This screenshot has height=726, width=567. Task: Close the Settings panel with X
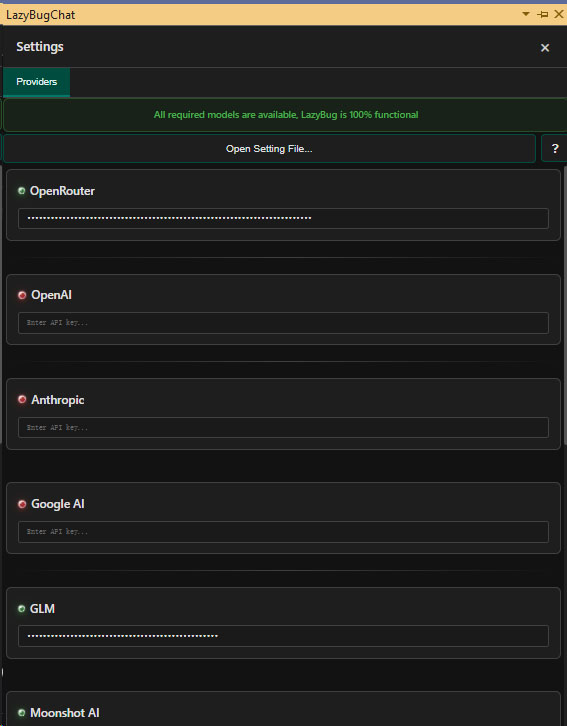pyautogui.click(x=545, y=48)
